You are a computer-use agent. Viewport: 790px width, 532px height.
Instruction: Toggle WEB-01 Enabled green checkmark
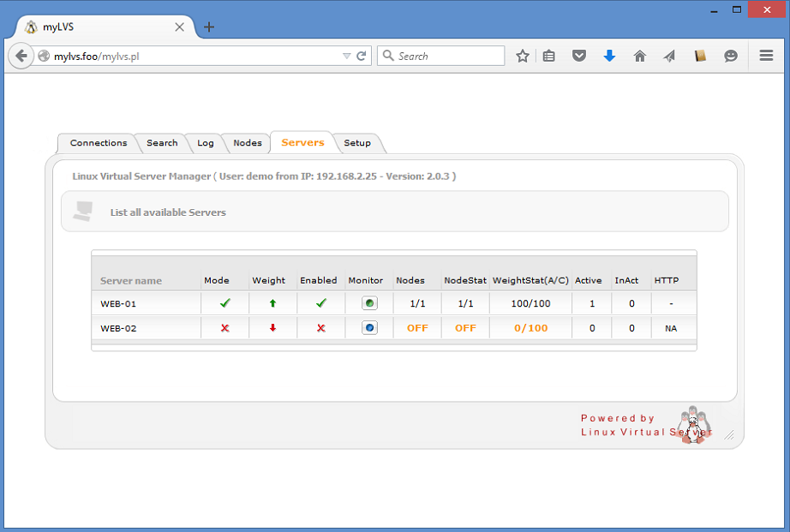click(321, 303)
